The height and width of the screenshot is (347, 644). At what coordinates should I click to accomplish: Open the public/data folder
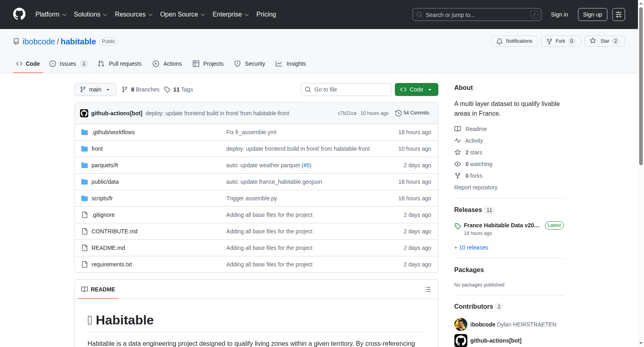click(105, 182)
